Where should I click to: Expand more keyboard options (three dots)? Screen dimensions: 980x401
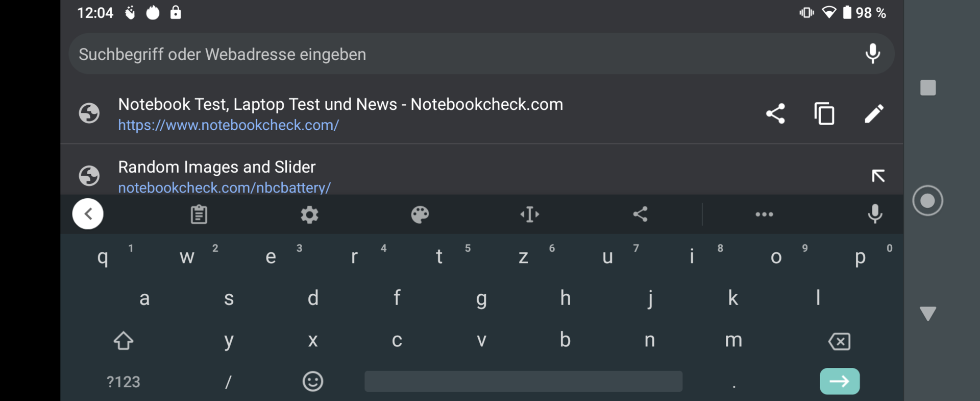pyautogui.click(x=764, y=215)
